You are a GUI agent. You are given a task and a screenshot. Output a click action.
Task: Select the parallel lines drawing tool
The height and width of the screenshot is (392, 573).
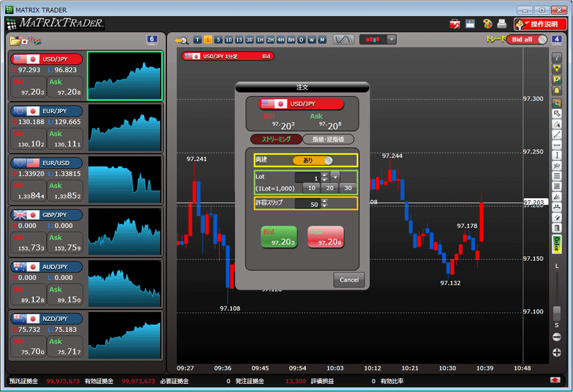(x=556, y=176)
